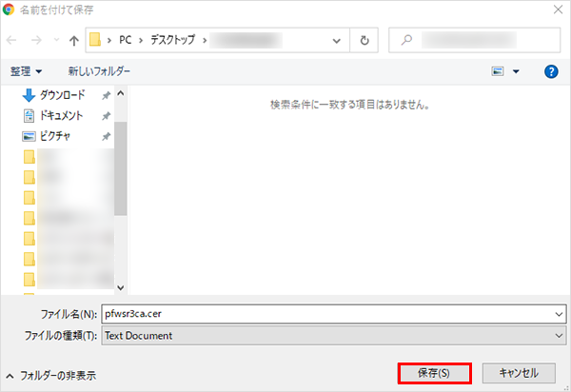
Task: Select ドキュメント in the navigation pane
Action: 61,116
